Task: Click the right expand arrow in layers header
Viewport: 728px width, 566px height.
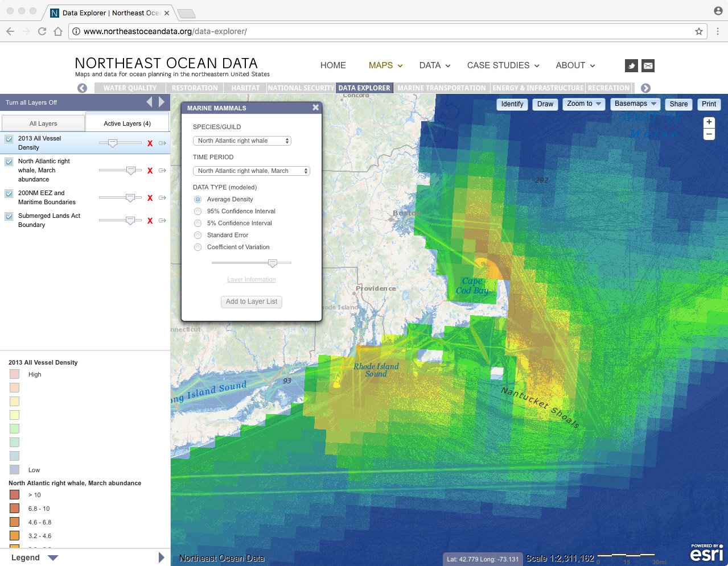Action: point(162,102)
